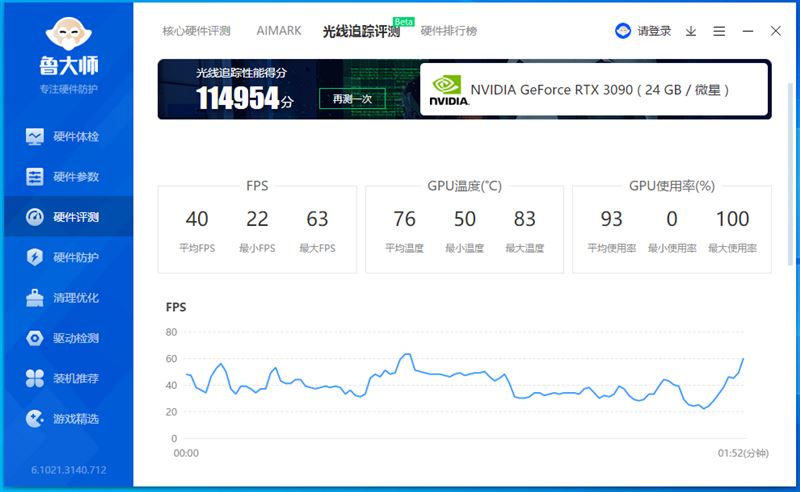Open 驱动检测 in the sidebar
800x492 pixels.
68,338
